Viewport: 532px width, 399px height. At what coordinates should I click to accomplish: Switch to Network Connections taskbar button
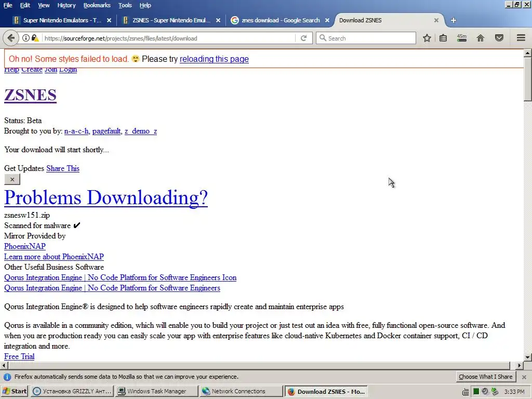point(241,392)
